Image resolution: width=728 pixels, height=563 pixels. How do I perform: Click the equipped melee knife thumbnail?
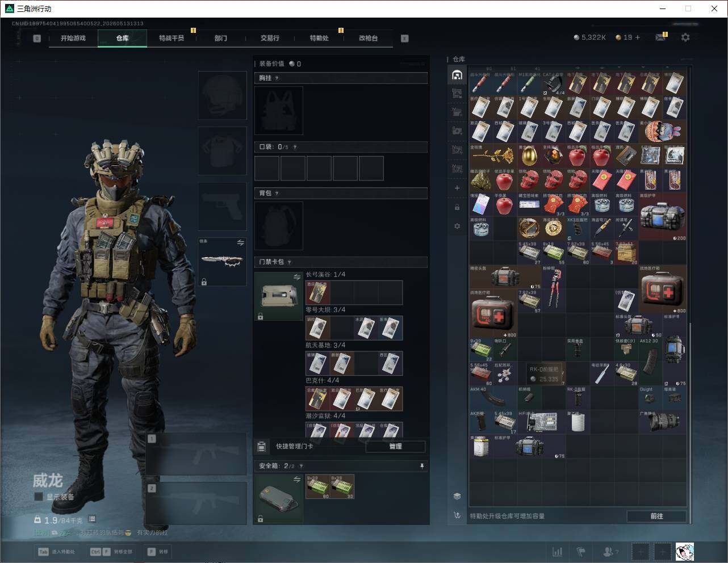coord(222,262)
